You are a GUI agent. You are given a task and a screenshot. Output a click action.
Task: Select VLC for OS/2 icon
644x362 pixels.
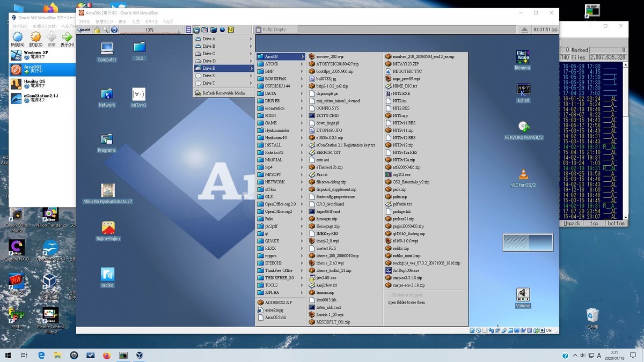[523, 178]
